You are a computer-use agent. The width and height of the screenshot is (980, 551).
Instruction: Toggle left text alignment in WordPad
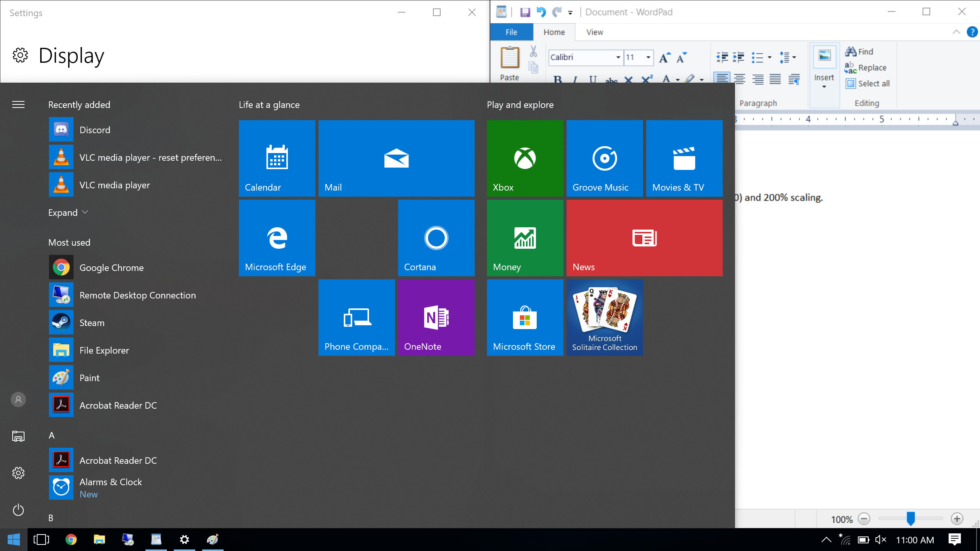click(722, 78)
